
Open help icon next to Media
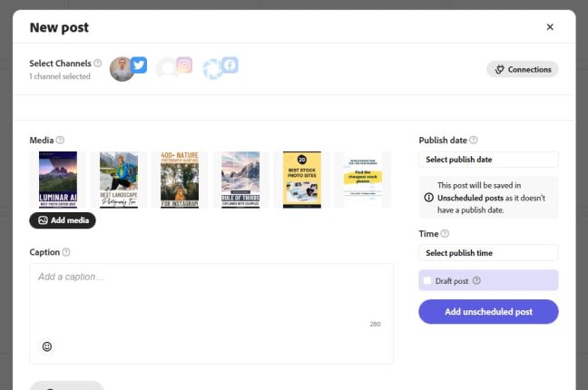[x=60, y=140]
